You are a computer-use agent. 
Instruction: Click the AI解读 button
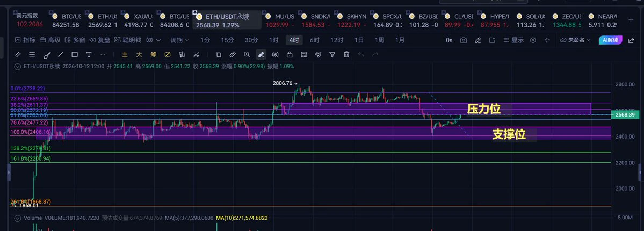[611, 40]
